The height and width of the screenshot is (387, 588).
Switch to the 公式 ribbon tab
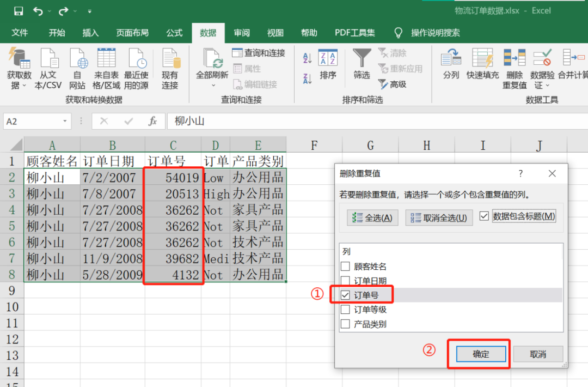point(174,33)
